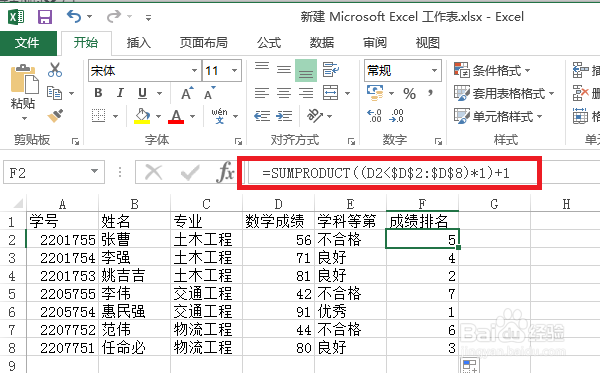
Task: Click Merge and Center icon
Action: point(330,93)
